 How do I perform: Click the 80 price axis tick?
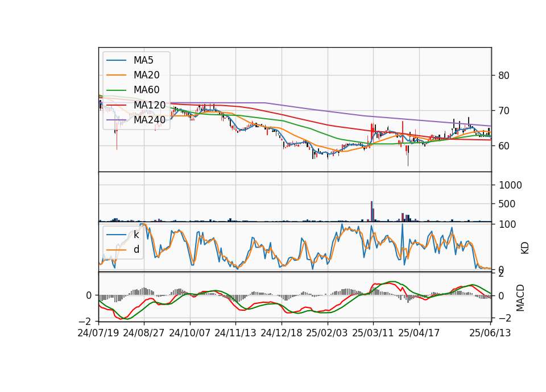[503, 76]
